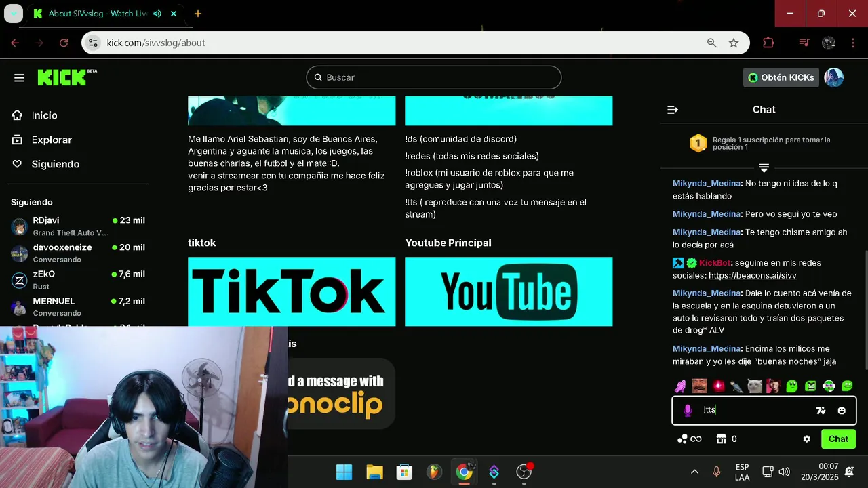
Task: Open davooxeneize followed channel
Action: (x=79, y=253)
